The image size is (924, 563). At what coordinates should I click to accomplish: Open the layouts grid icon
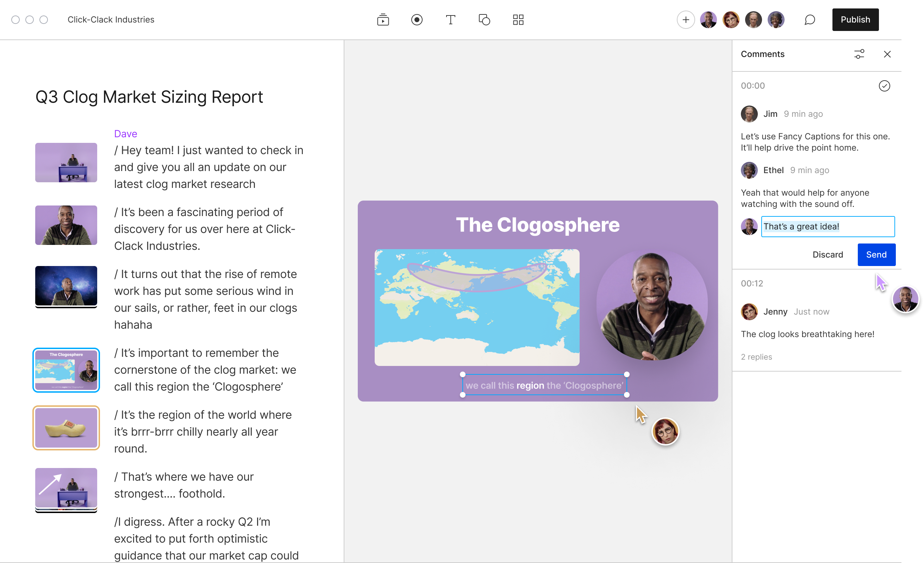click(518, 19)
